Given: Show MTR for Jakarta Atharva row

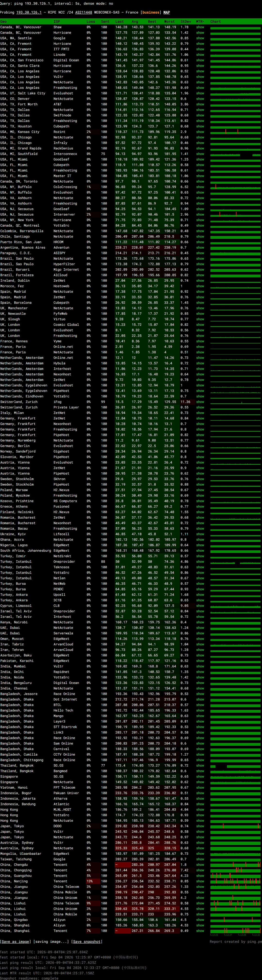Looking at the screenshot, I should [x=200, y=799].
